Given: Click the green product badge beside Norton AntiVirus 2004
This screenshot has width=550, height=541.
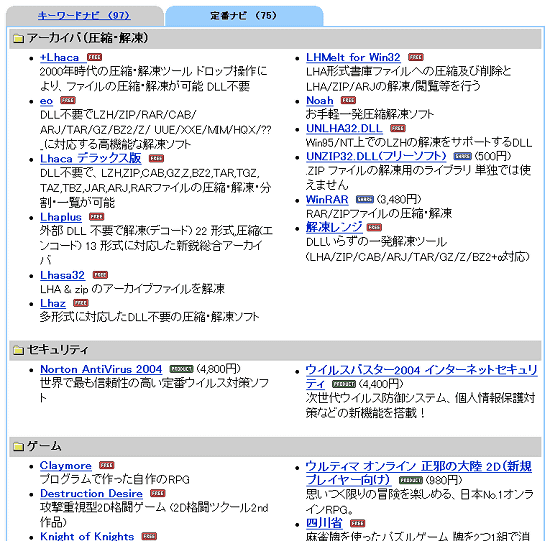Looking at the screenshot, I should click(181, 369).
